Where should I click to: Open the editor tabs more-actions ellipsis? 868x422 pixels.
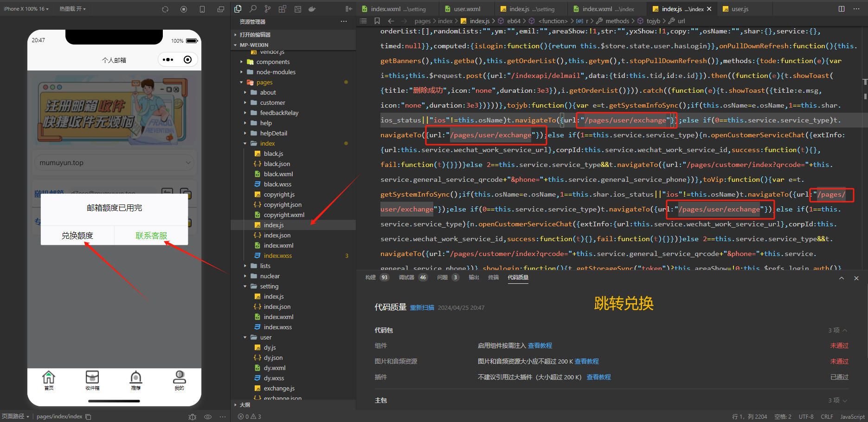[856, 9]
